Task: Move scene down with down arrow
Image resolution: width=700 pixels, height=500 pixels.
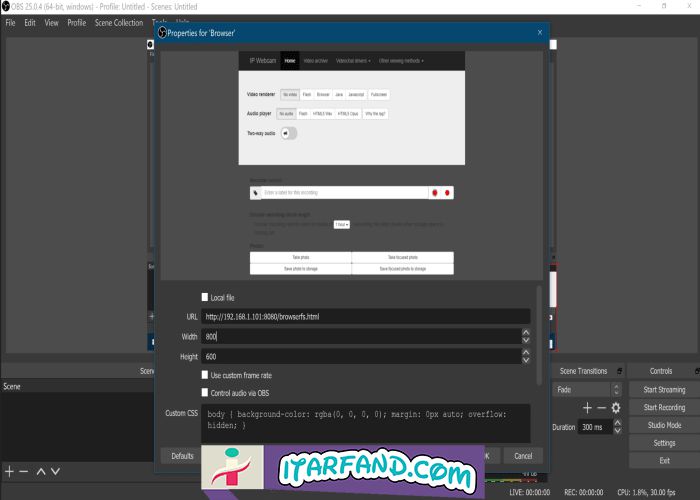Action: pyautogui.click(x=56, y=470)
